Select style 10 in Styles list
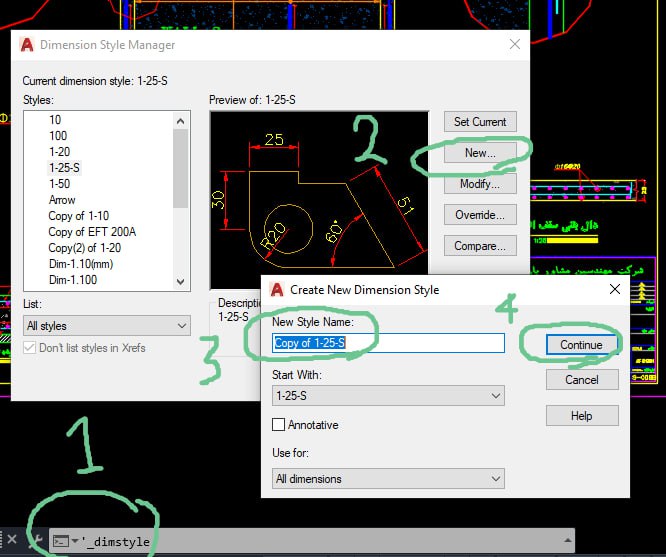 click(55, 120)
